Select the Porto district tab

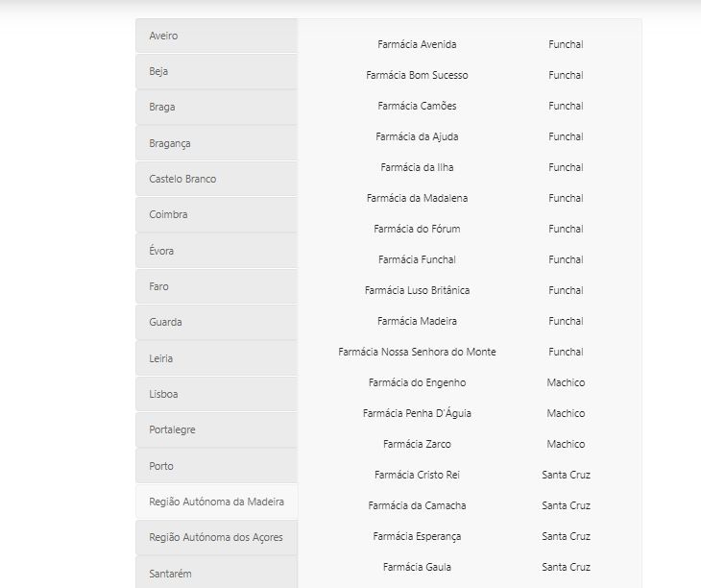click(216, 466)
